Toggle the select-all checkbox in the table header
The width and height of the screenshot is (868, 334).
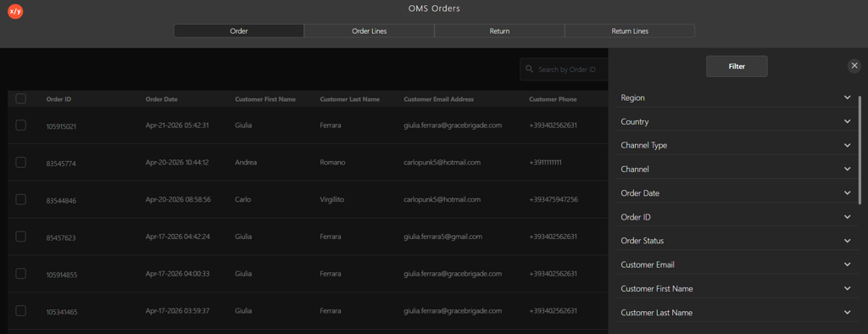21,98
